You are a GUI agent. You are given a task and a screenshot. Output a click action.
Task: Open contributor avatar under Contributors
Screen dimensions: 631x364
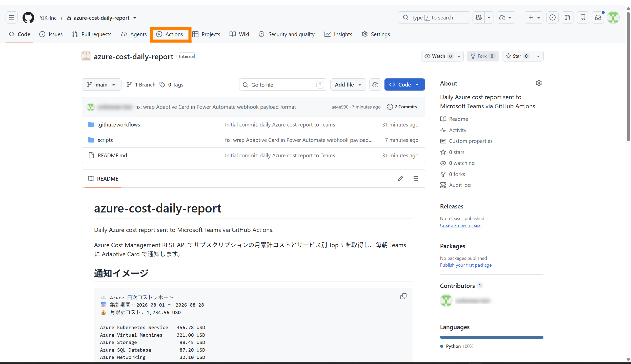coord(446,301)
